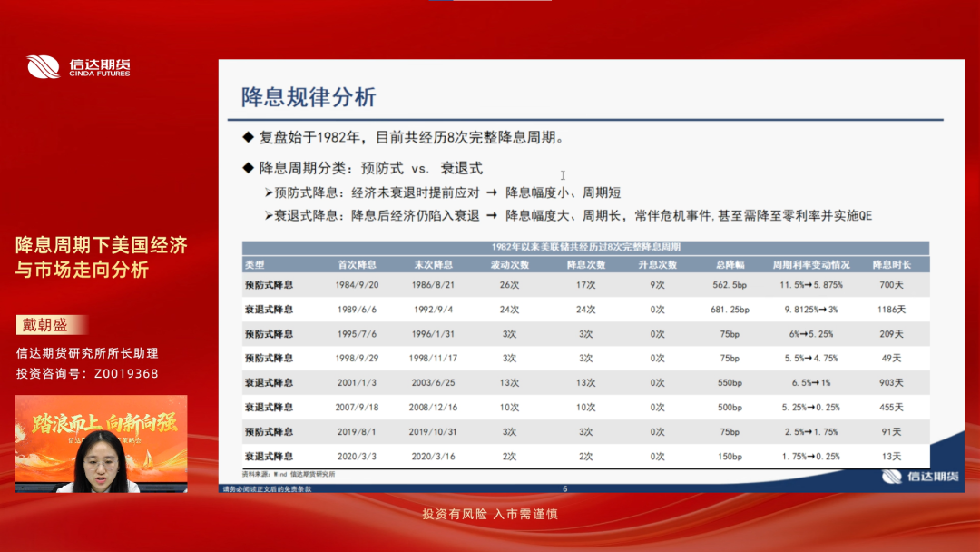
Task: Click the cell 681.25bp
Action: (x=730, y=310)
